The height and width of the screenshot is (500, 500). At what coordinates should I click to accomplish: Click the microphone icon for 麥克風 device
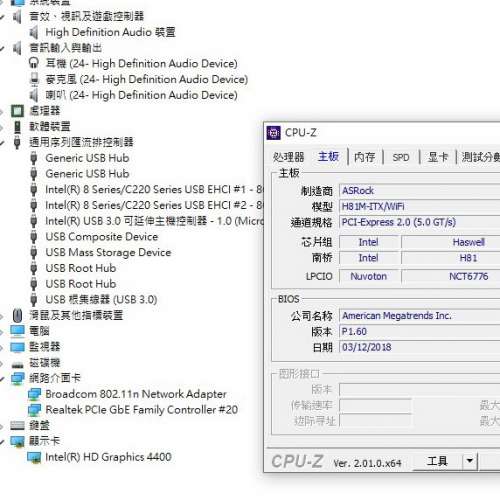(34, 79)
